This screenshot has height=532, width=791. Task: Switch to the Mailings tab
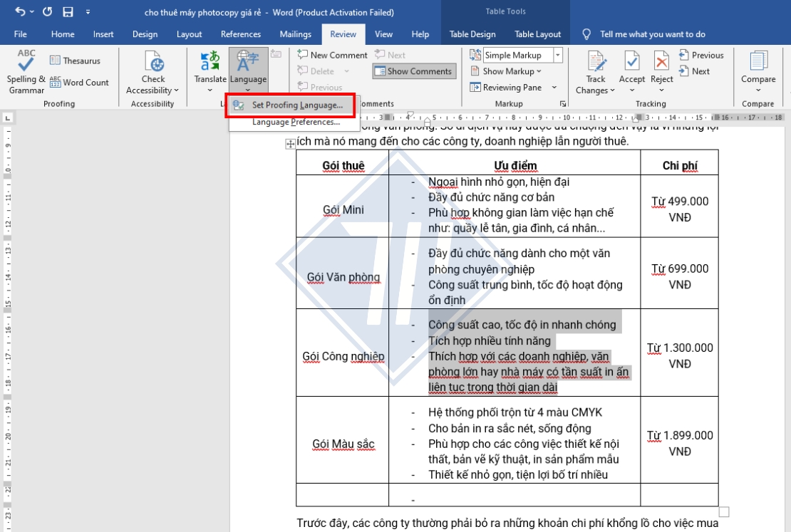coord(295,33)
